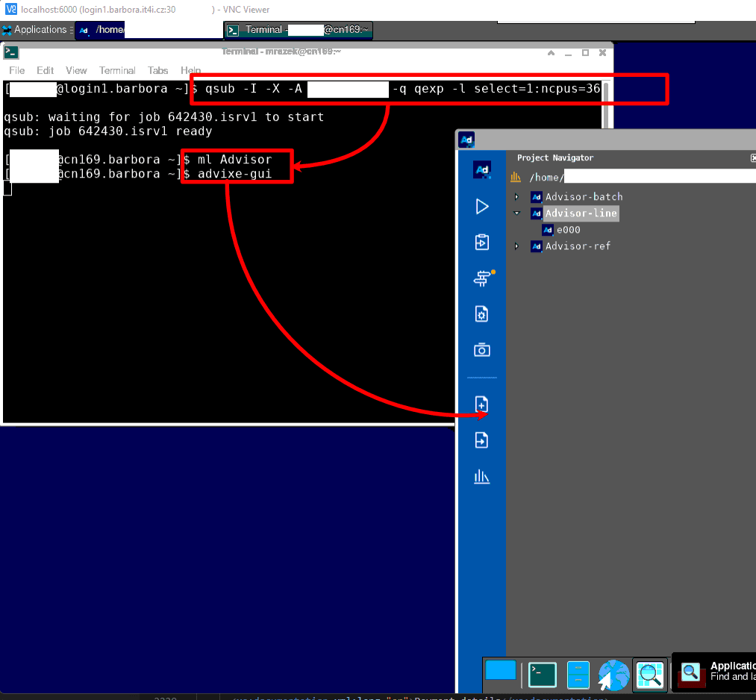Launch the web browser from the dock
The height and width of the screenshot is (700, 756).
pos(613,675)
